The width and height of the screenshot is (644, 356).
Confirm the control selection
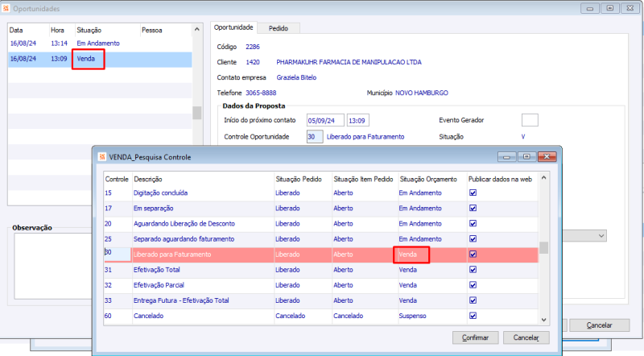[x=475, y=337]
